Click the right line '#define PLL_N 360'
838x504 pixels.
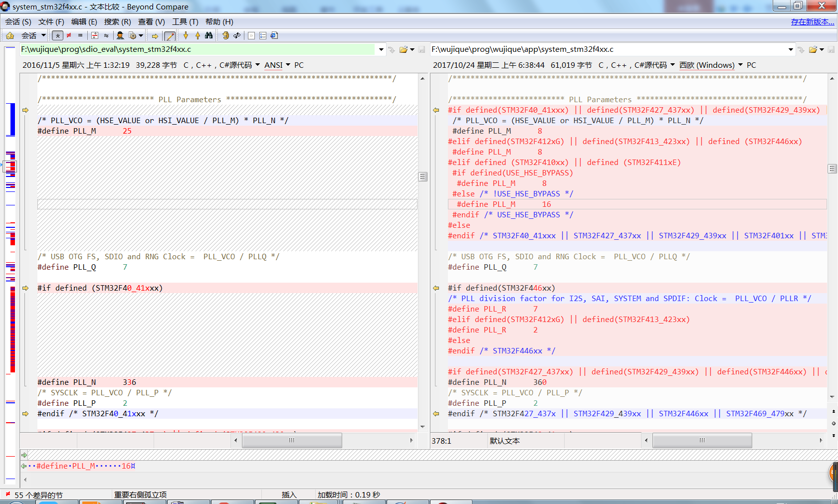point(637,382)
